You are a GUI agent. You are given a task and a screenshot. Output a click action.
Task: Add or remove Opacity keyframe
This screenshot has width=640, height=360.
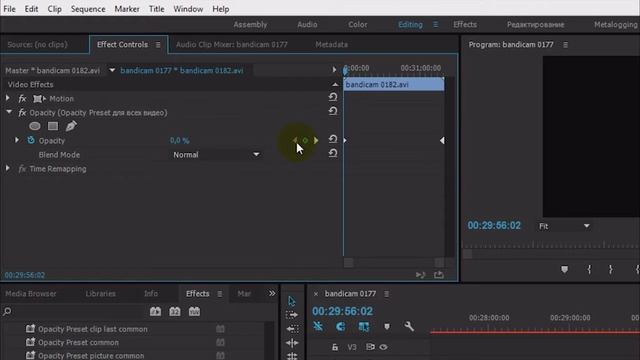[305, 140]
